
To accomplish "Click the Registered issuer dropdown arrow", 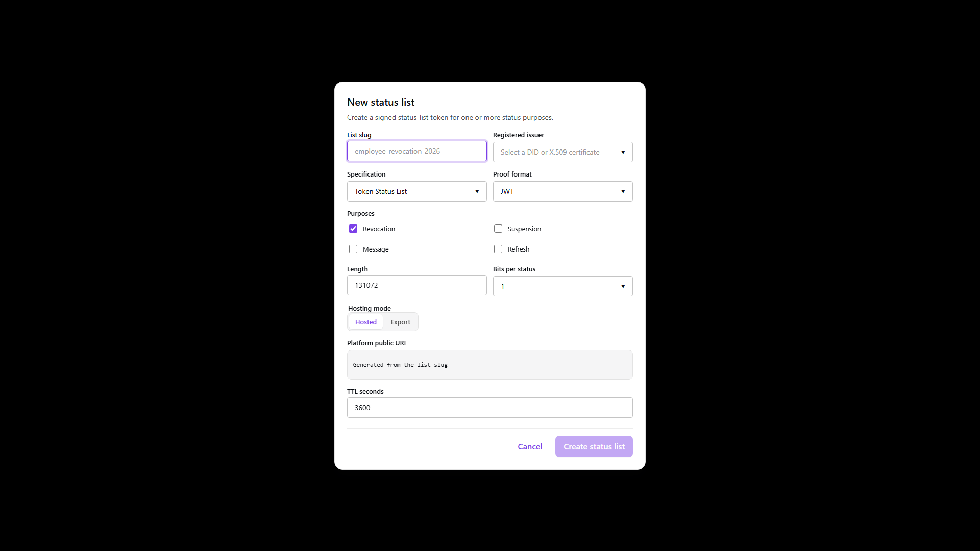I will pyautogui.click(x=623, y=152).
